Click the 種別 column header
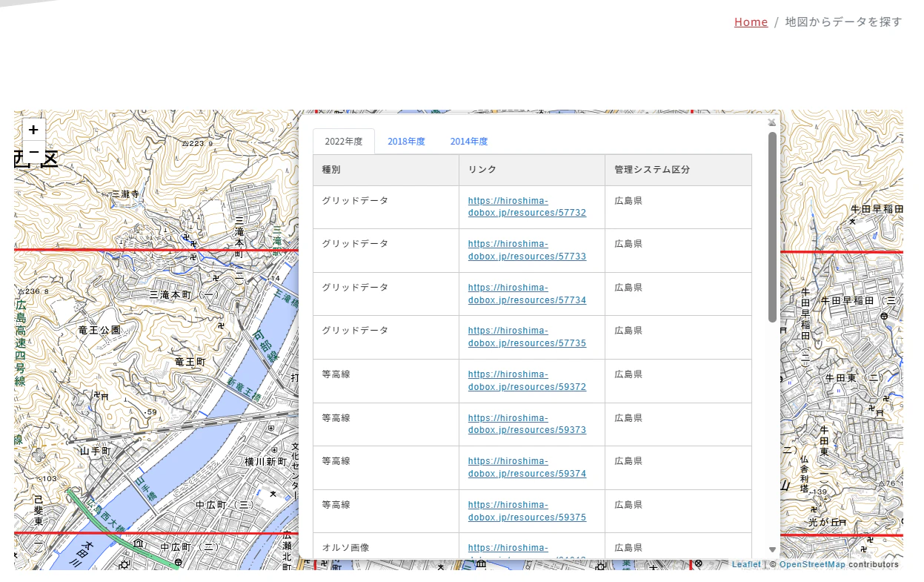The height and width of the screenshot is (582, 924). click(386, 170)
